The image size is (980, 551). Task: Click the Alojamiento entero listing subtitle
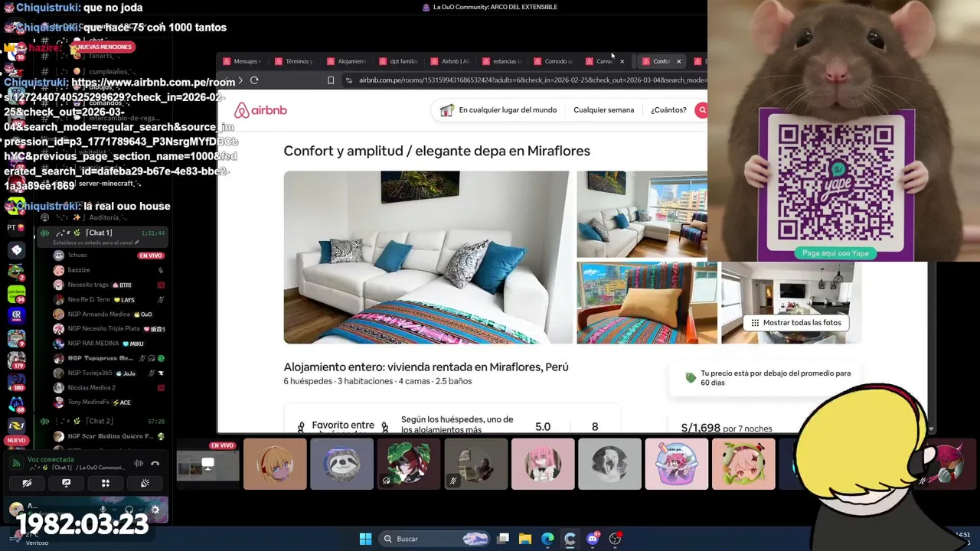(x=426, y=367)
